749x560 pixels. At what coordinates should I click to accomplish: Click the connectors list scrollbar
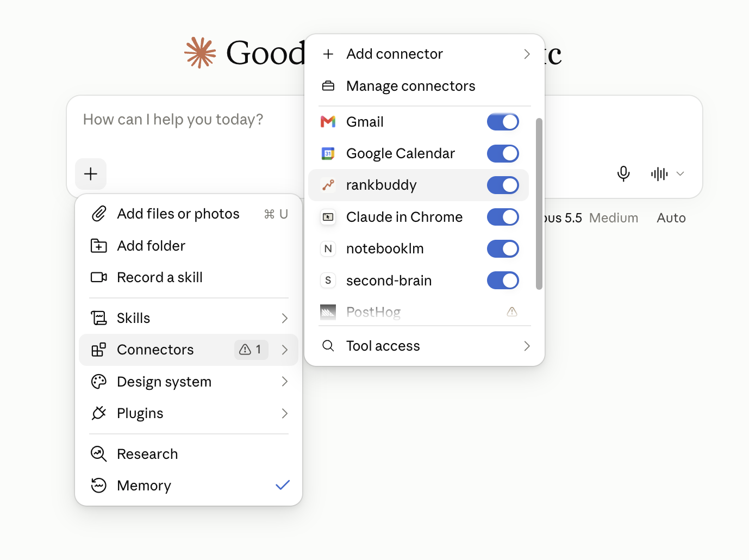click(x=539, y=204)
